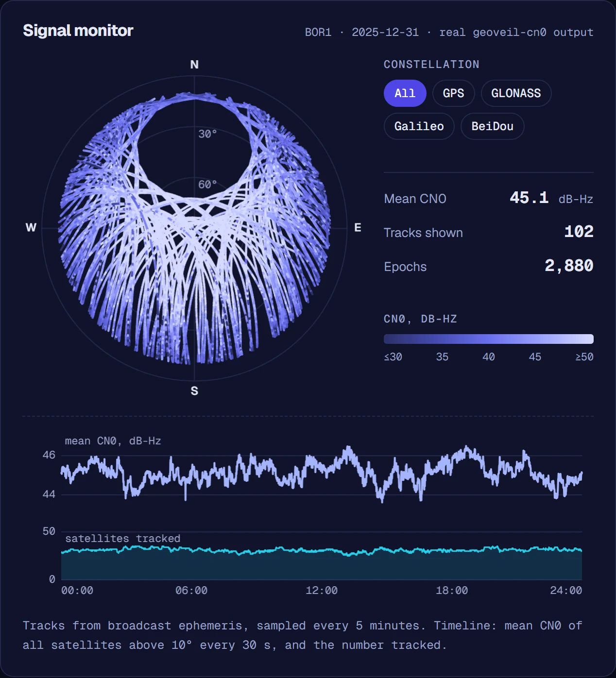
Task: Click the ≤30 legend tick
Action: click(393, 356)
